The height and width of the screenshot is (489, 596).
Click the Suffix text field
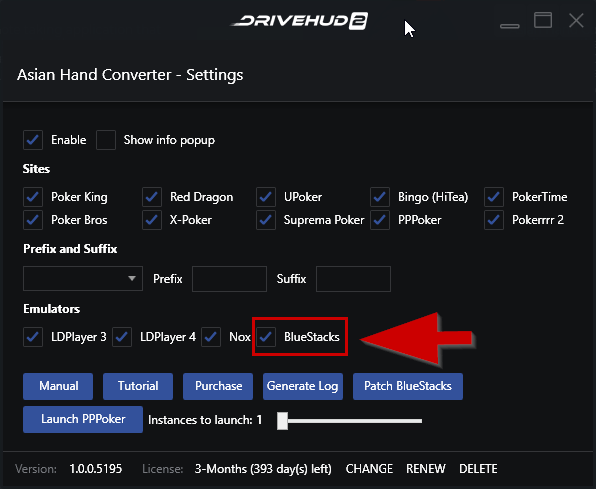(x=353, y=279)
